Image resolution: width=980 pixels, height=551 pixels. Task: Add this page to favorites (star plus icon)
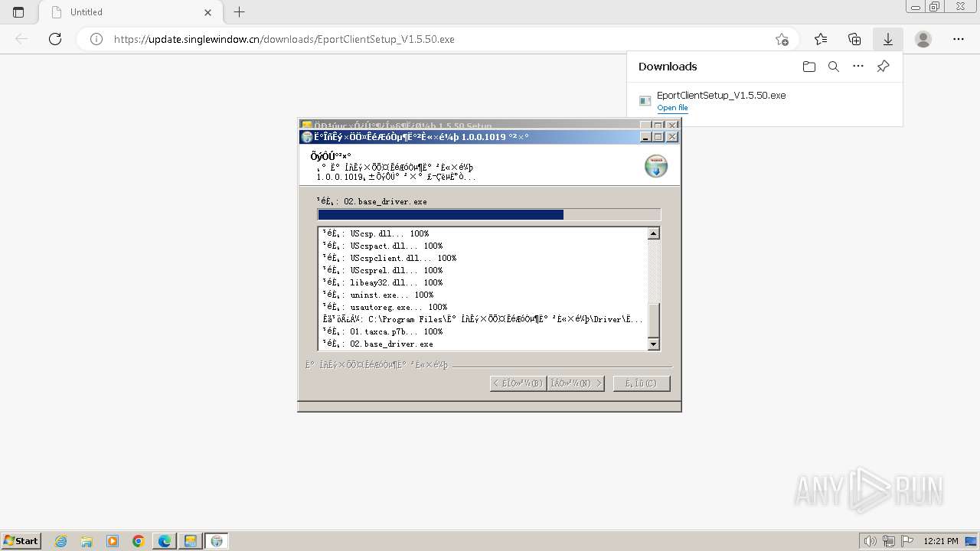(x=782, y=39)
